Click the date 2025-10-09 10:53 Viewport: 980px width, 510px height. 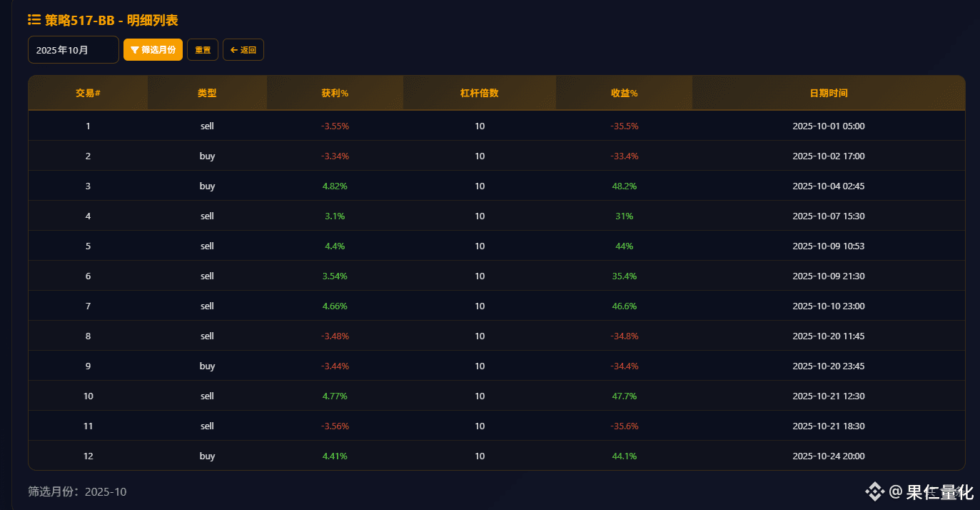click(x=829, y=246)
